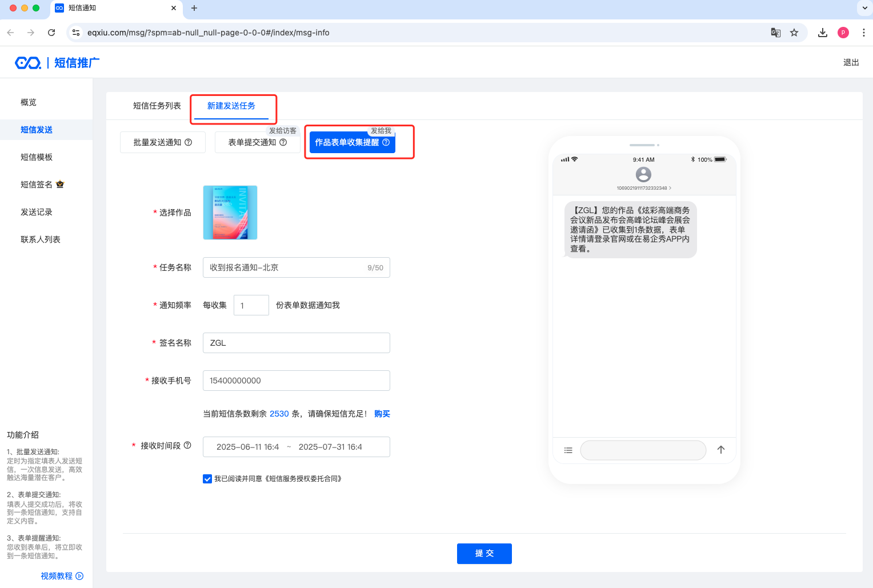Viewport: 873px width, 588px height.
Task: Click the crown icon beside 短信签名
Action: [60, 185]
